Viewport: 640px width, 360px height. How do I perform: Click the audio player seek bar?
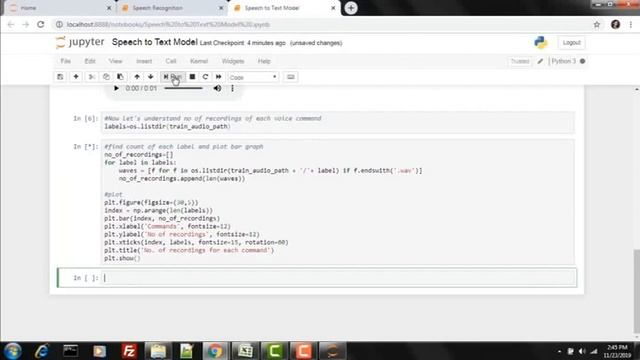tap(183, 88)
